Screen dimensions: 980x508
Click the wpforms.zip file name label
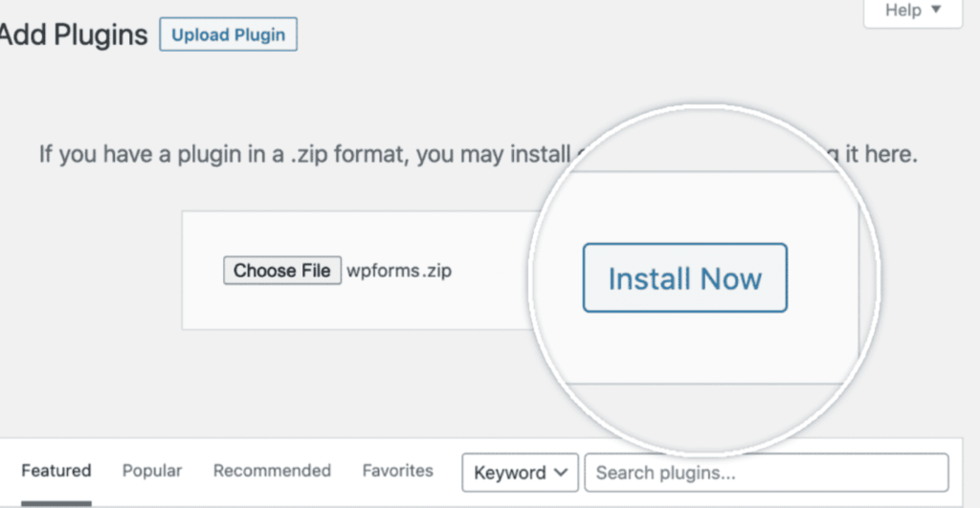[398, 271]
